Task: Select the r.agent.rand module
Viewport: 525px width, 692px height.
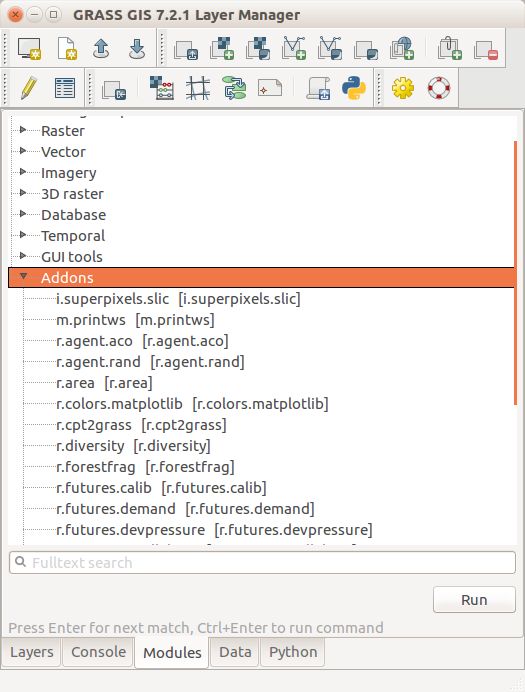Action: point(150,362)
